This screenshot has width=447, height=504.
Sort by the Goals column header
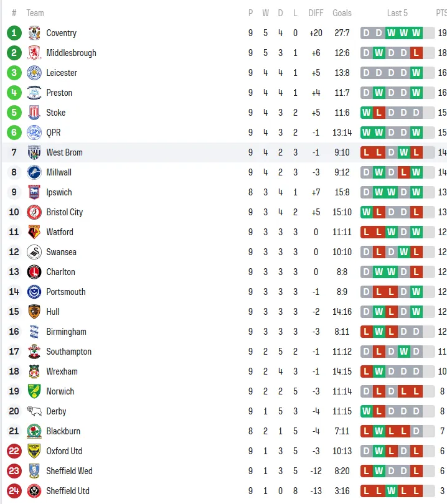coord(342,13)
